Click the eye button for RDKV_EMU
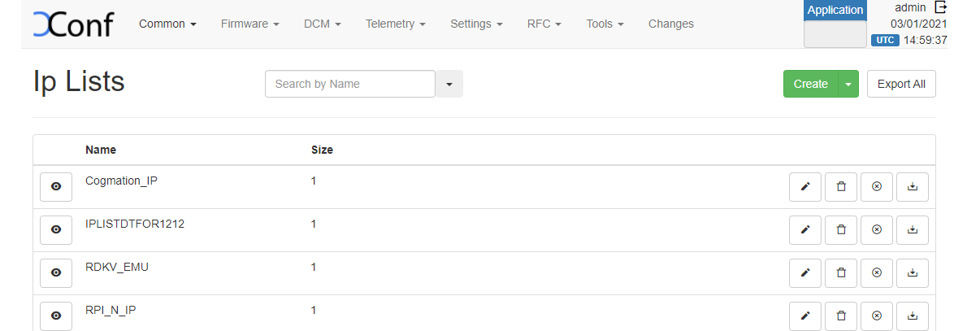 click(56, 273)
